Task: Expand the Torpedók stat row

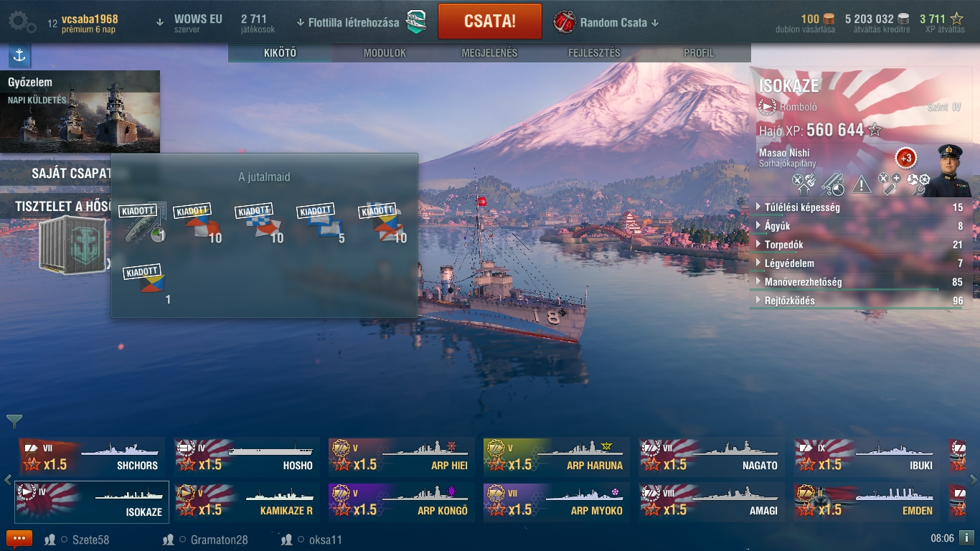Action: pyautogui.click(x=860, y=245)
